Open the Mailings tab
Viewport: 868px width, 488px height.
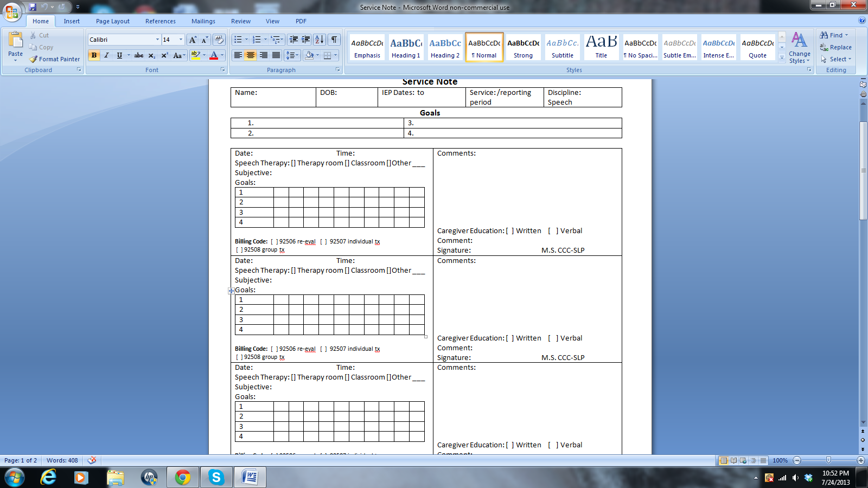(203, 21)
